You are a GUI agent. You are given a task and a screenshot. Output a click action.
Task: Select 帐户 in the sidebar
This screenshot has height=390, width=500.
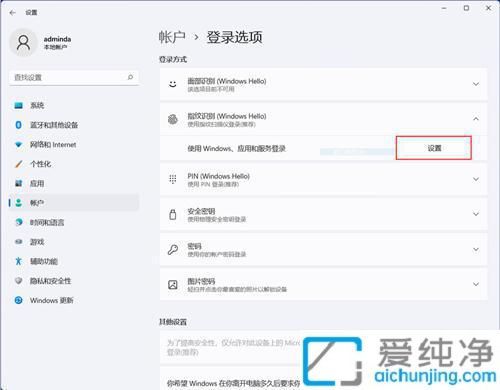point(74,203)
